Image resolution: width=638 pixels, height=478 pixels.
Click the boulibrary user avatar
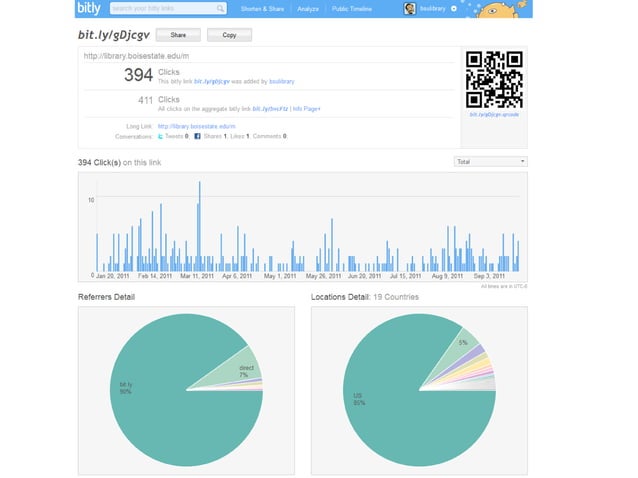point(410,9)
